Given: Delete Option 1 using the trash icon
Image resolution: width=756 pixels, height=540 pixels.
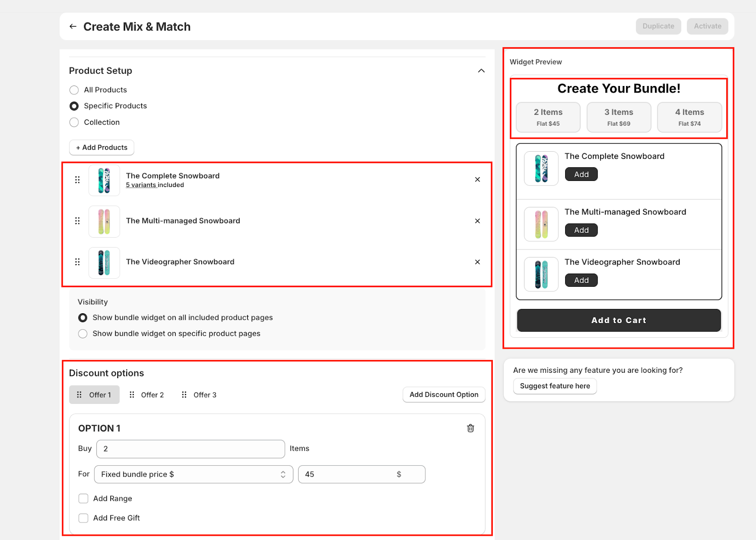Looking at the screenshot, I should 470,429.
